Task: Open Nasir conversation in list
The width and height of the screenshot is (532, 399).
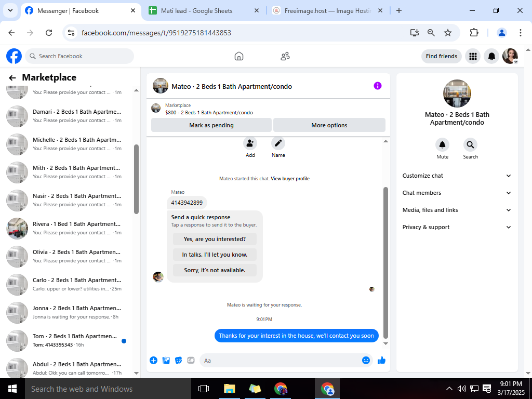Action: pyautogui.click(x=67, y=200)
